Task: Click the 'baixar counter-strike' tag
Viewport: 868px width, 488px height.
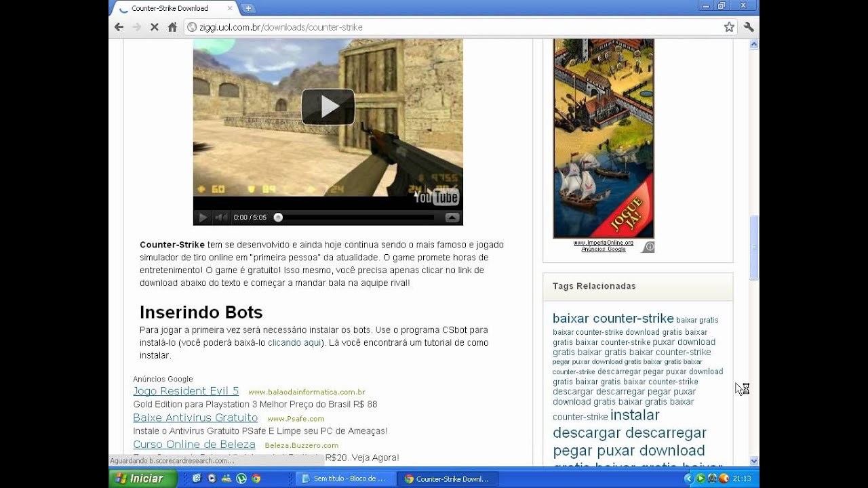Action: click(613, 319)
